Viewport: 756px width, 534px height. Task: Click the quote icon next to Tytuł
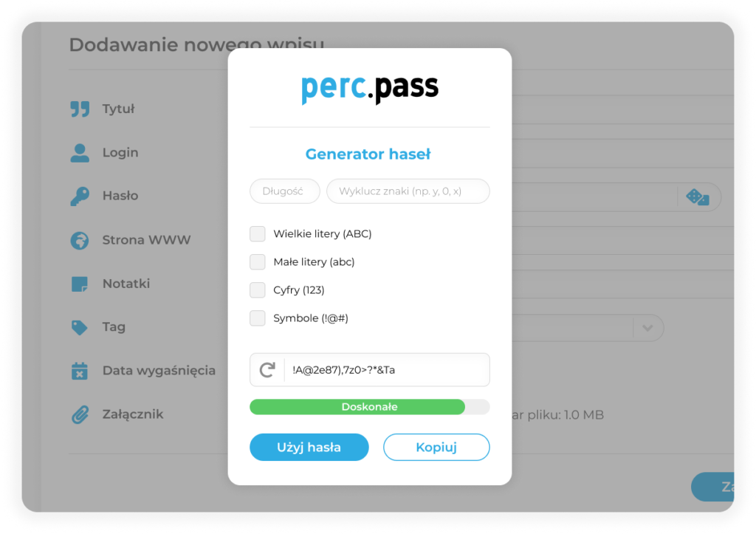click(x=79, y=108)
